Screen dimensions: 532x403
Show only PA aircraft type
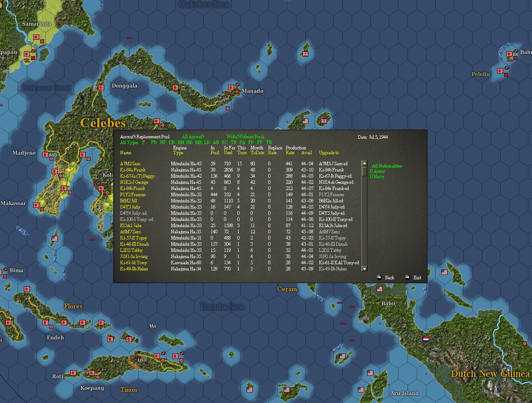click(242, 143)
